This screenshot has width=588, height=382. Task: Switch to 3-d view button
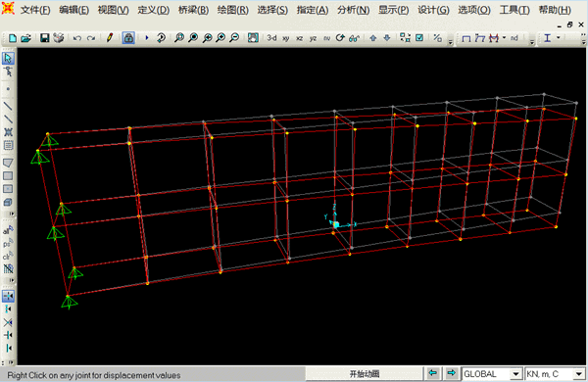[x=271, y=38]
